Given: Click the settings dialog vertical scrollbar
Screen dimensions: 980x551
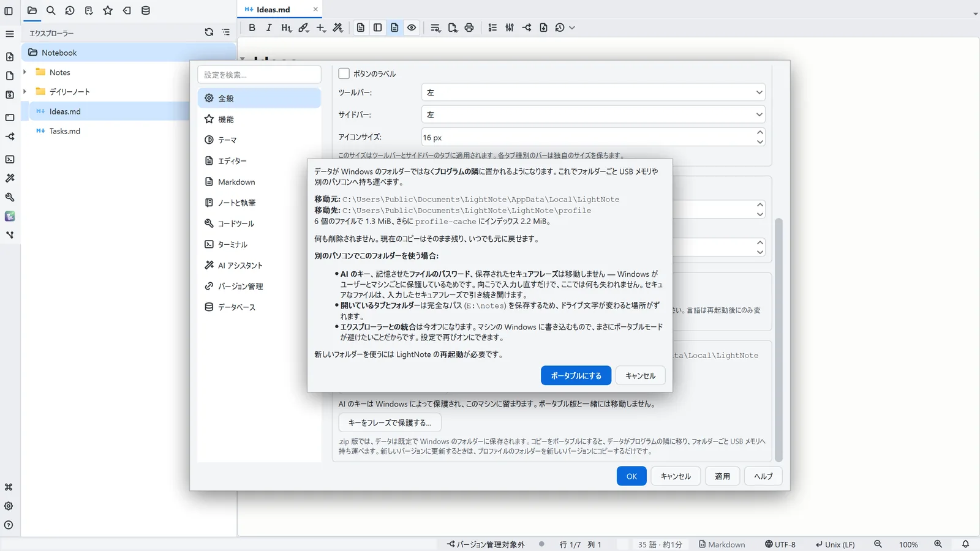Looking at the screenshot, I should [778, 340].
